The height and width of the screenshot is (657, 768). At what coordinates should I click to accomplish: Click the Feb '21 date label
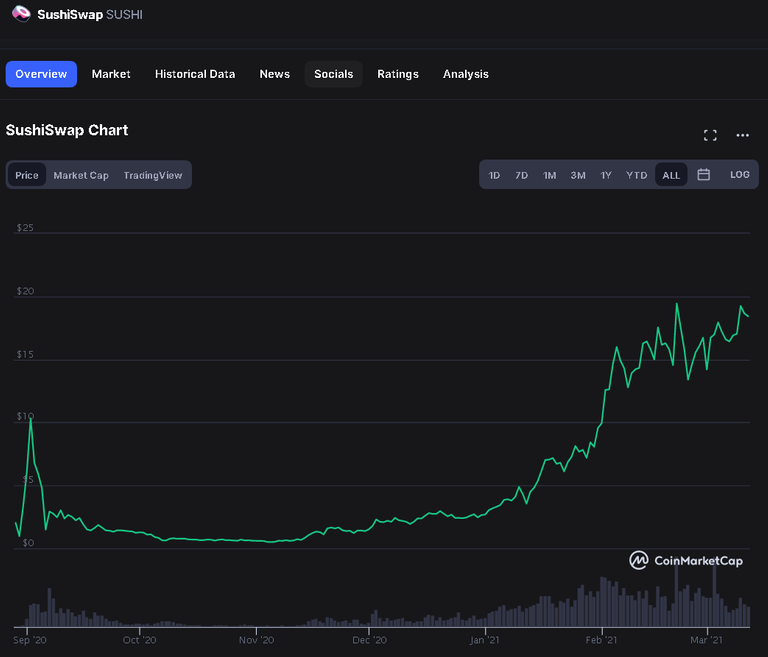pos(601,640)
